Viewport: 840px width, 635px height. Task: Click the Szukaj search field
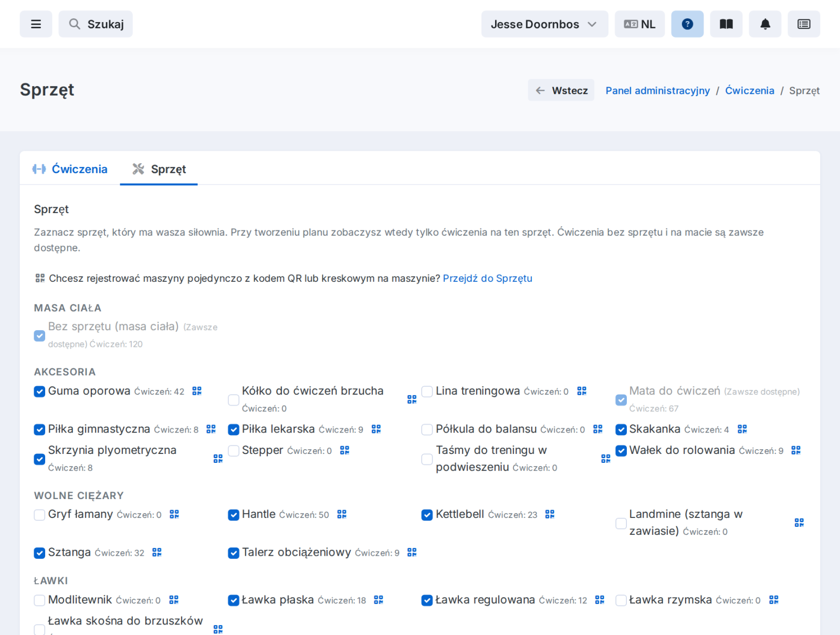click(x=96, y=24)
